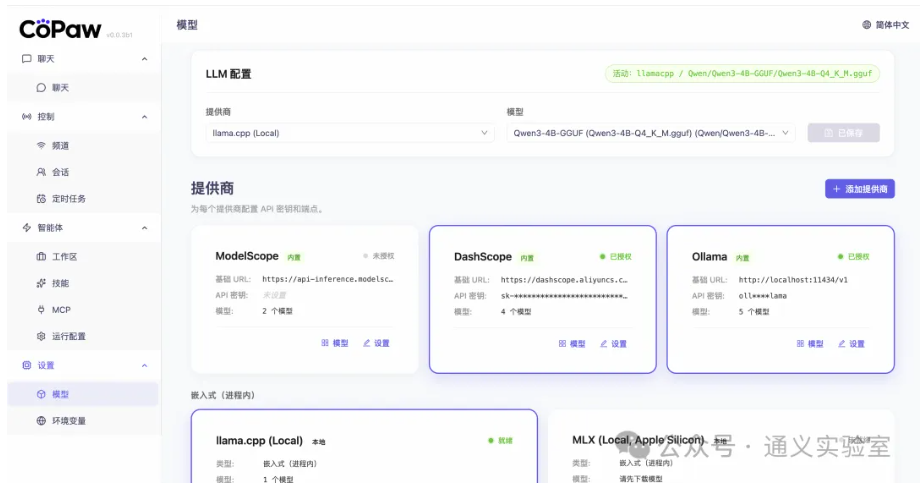This screenshot has height=492, width=924.
Task: Click the briefcase icon beside 工作区
Action: click(41, 257)
